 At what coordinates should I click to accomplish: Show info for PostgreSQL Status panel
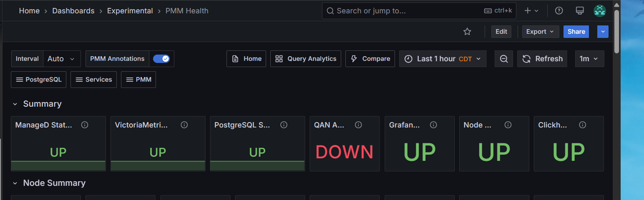point(284,125)
